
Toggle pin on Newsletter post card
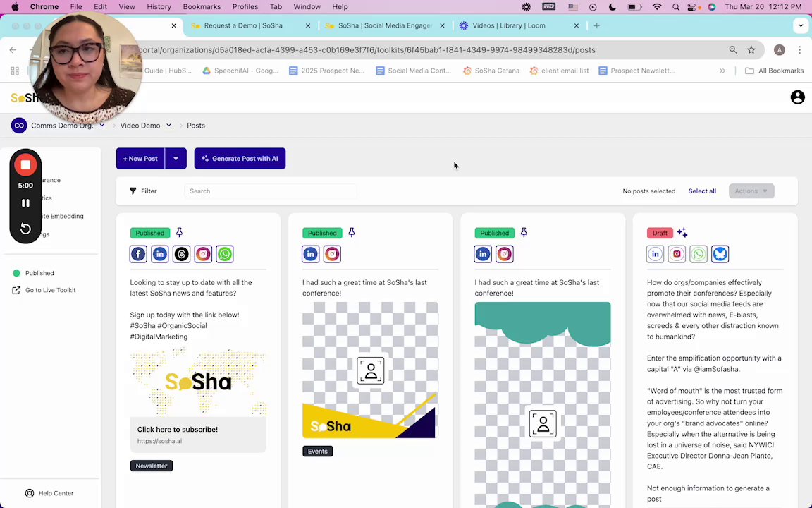tap(179, 232)
